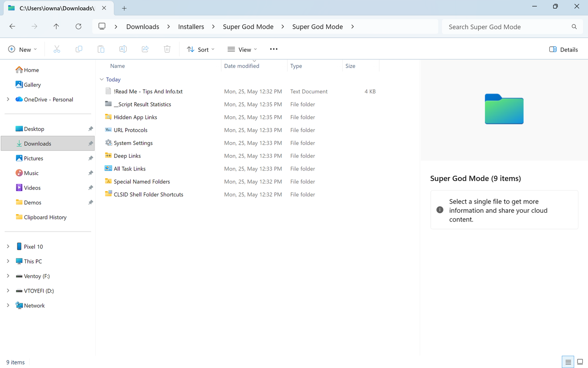Screen dimensions: 588x368
Task: Click the Downloads breadcrumb segment
Action: (142, 27)
